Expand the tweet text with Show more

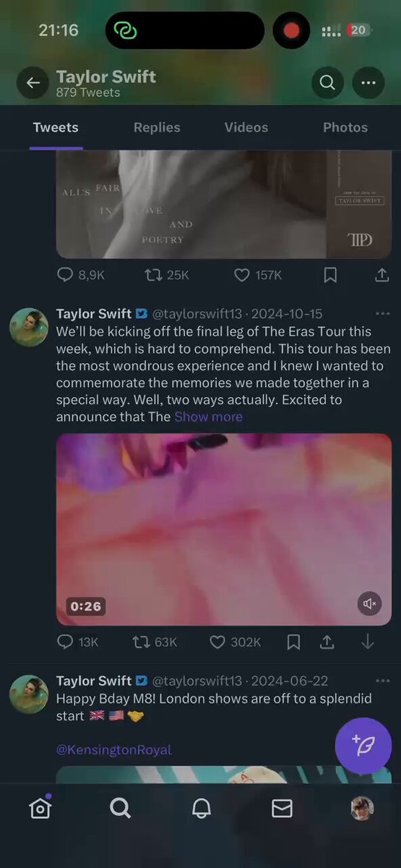(x=208, y=417)
